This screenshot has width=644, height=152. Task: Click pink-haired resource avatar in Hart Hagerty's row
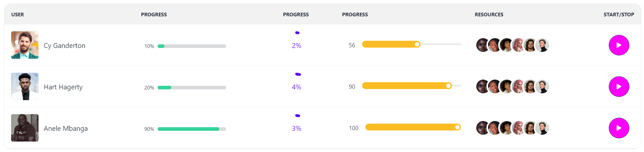pos(518,86)
